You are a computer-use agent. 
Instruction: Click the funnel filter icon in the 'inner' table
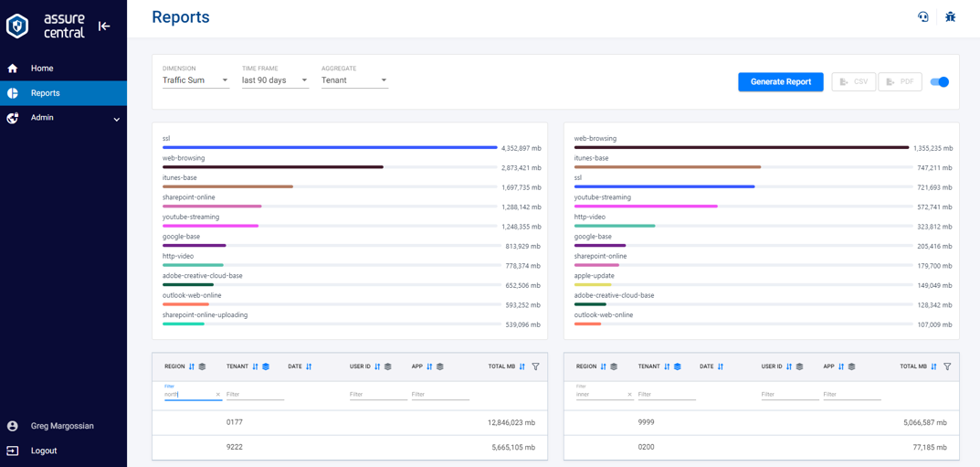coord(947,366)
